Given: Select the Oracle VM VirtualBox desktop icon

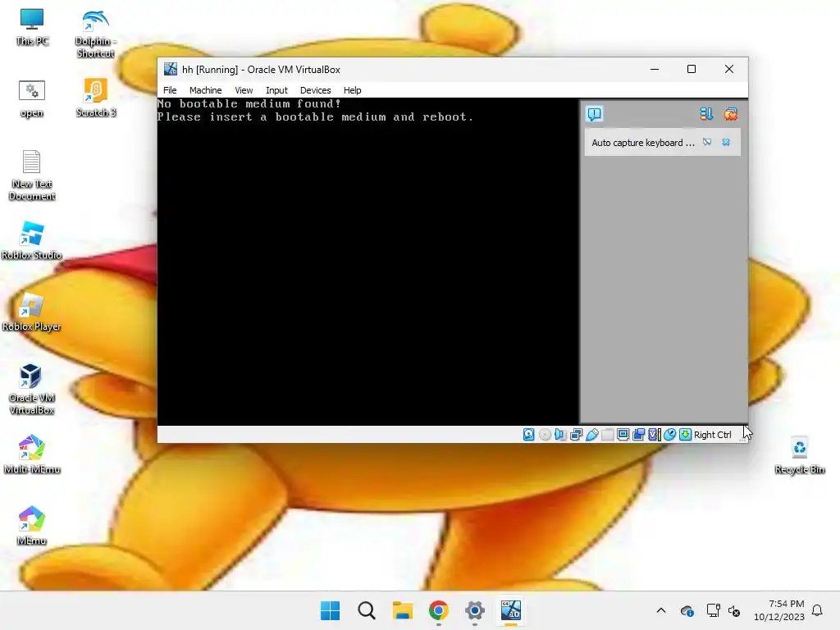Looking at the screenshot, I should pos(32,390).
